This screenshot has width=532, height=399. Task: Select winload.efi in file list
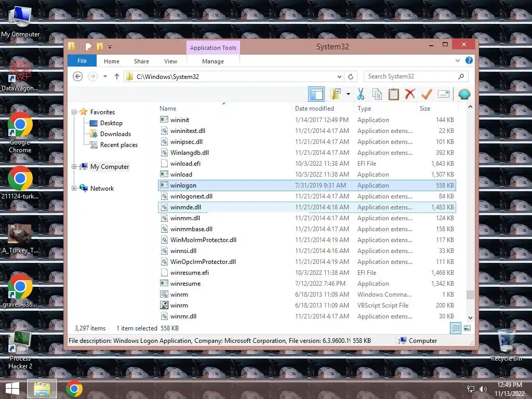click(x=307, y=164)
